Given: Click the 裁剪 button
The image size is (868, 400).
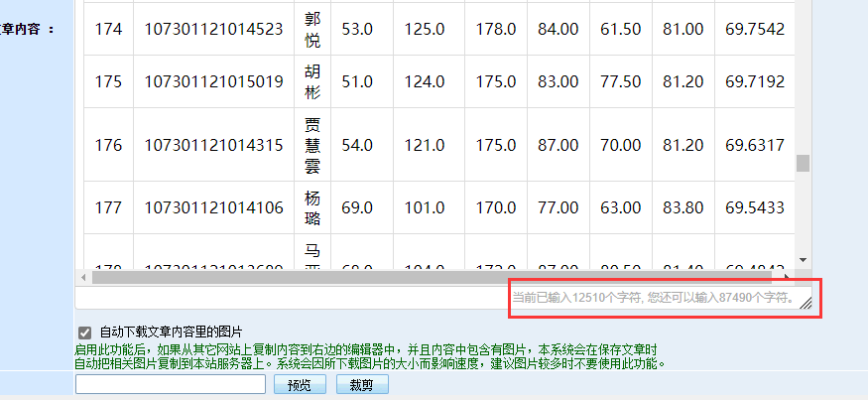Looking at the screenshot, I should pyautogui.click(x=361, y=385).
